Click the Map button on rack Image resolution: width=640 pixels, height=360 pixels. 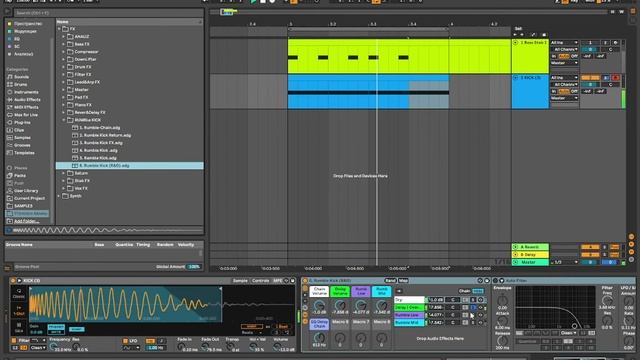(403, 281)
